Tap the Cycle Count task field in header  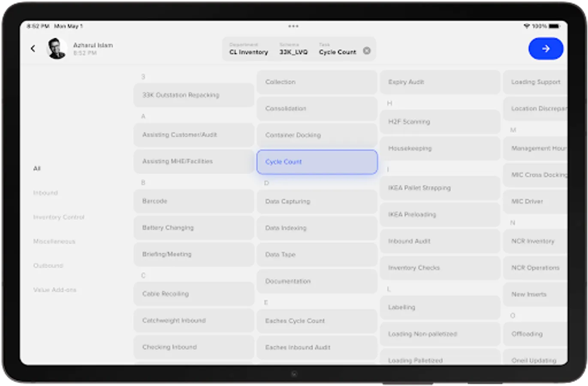(338, 49)
